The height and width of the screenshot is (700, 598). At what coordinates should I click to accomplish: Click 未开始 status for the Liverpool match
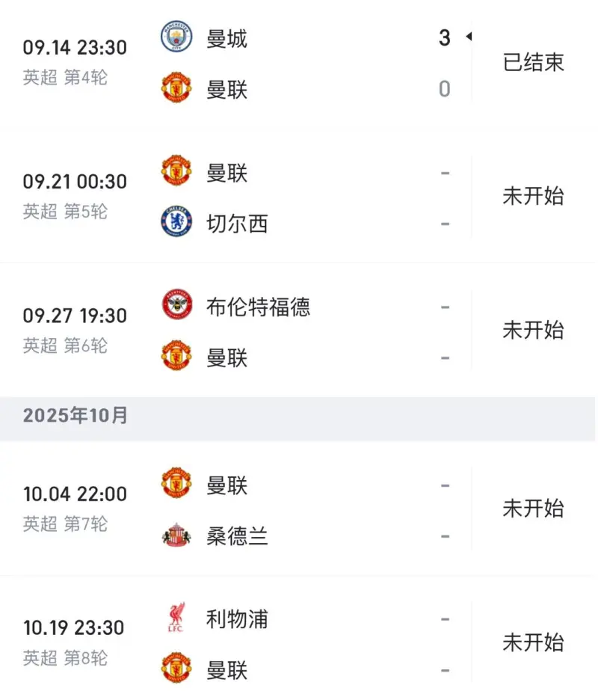(534, 643)
